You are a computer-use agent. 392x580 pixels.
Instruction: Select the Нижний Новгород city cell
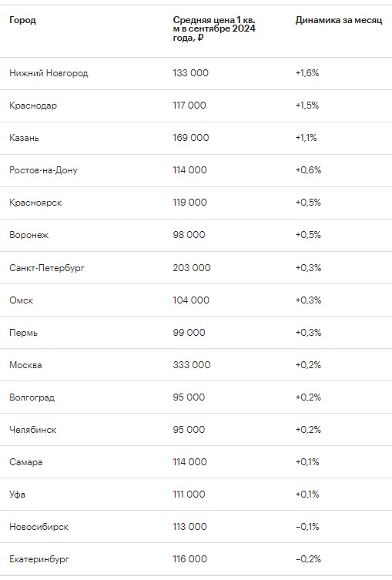coord(49,73)
